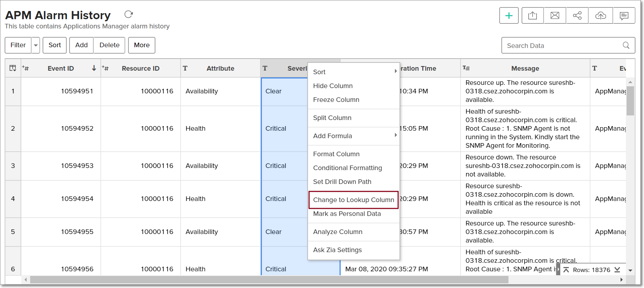Screen dimensions: 644x288
Task: Open the Export icon in top toolbar
Action: 532,16
